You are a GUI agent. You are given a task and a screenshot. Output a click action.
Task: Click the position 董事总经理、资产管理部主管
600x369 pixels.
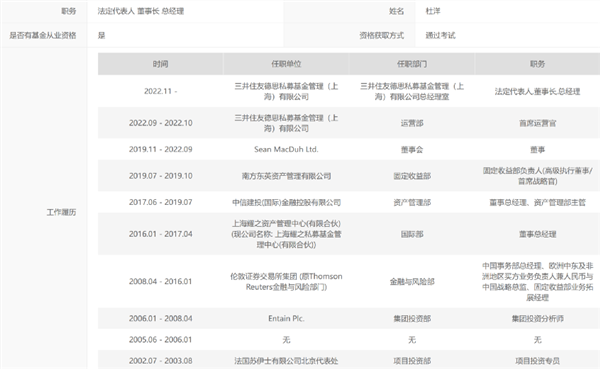point(537,202)
